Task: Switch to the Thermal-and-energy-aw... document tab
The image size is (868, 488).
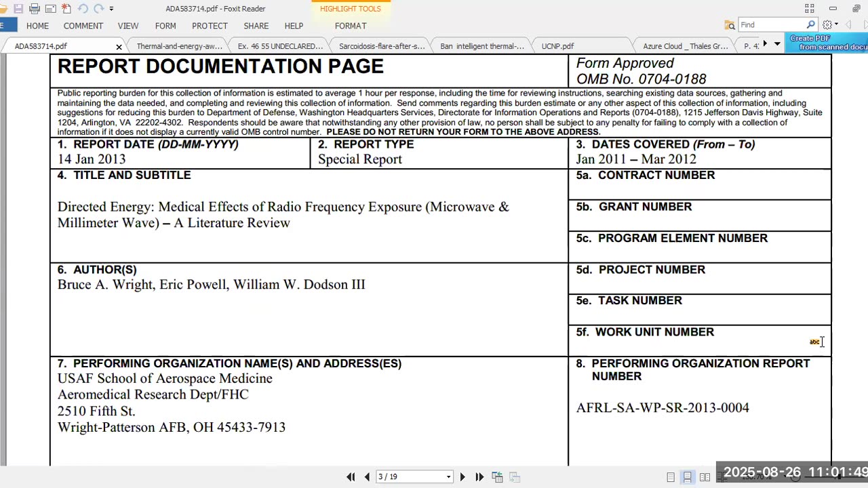Action: (179, 46)
